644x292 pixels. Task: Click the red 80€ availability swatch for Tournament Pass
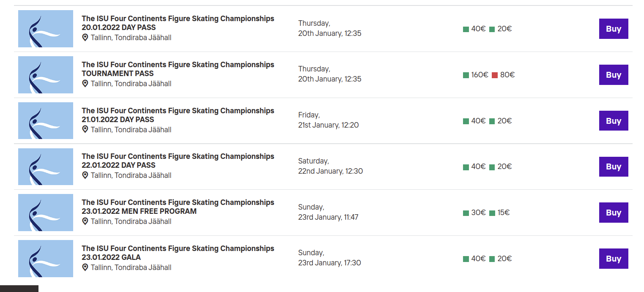[x=495, y=75]
